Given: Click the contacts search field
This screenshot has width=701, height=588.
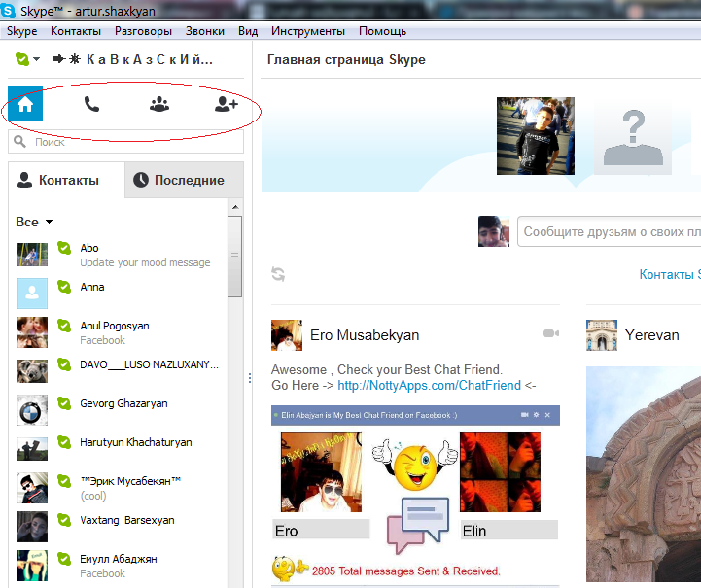Looking at the screenshot, I should click(133, 142).
